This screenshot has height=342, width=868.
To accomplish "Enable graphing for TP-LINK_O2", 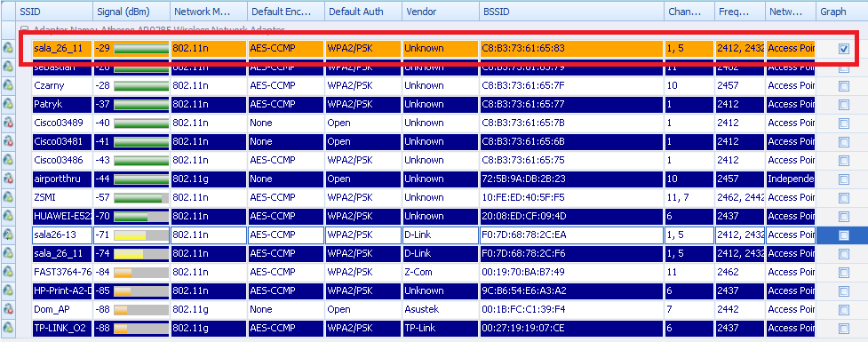I will click(844, 328).
